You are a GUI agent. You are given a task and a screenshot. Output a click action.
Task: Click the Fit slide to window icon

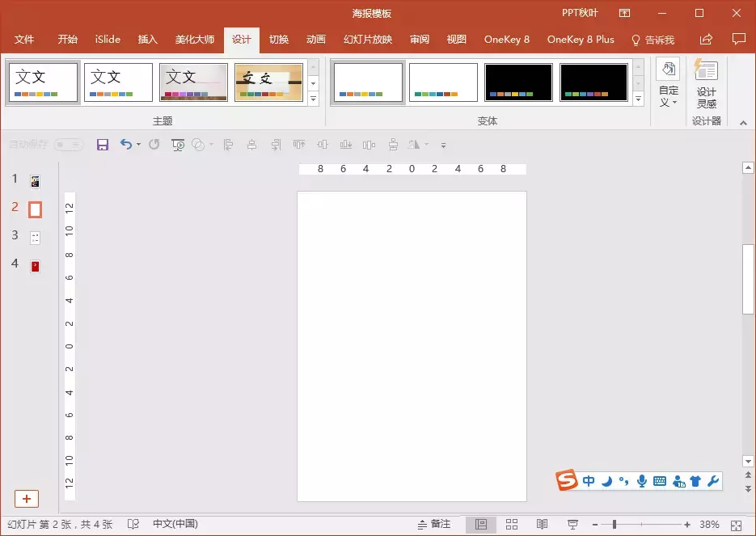(x=737, y=525)
